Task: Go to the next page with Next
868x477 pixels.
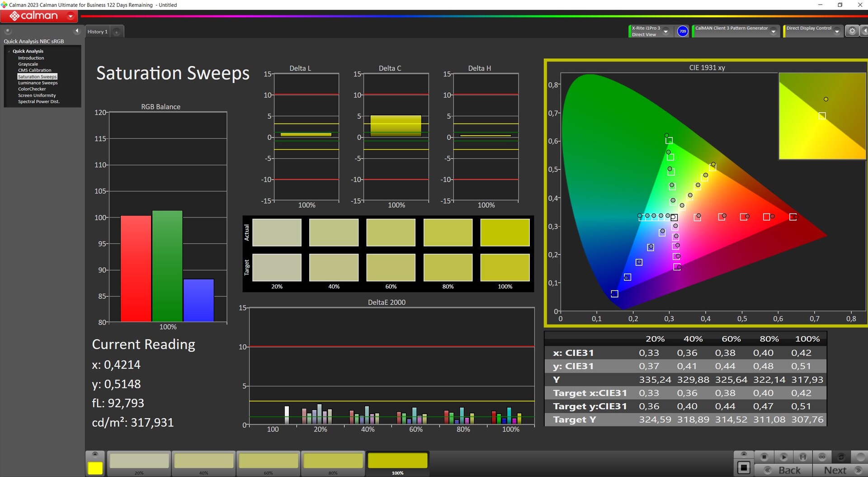Action: pos(841,470)
